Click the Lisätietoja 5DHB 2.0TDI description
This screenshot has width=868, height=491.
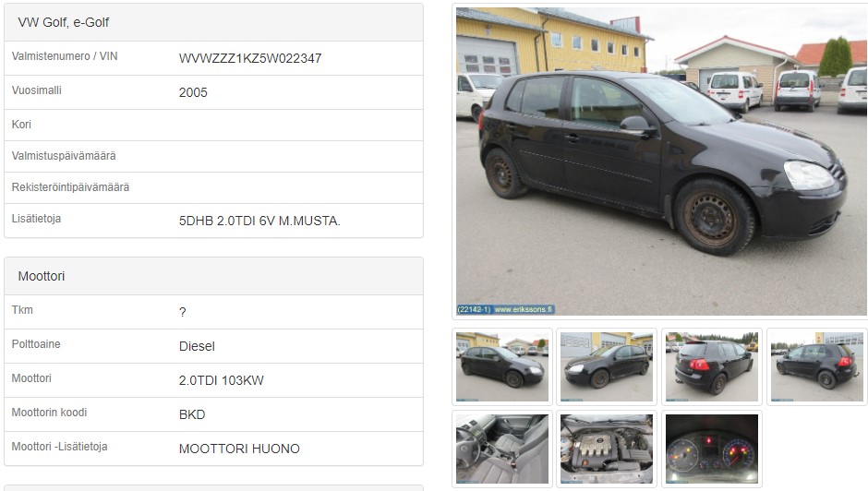[x=259, y=221]
